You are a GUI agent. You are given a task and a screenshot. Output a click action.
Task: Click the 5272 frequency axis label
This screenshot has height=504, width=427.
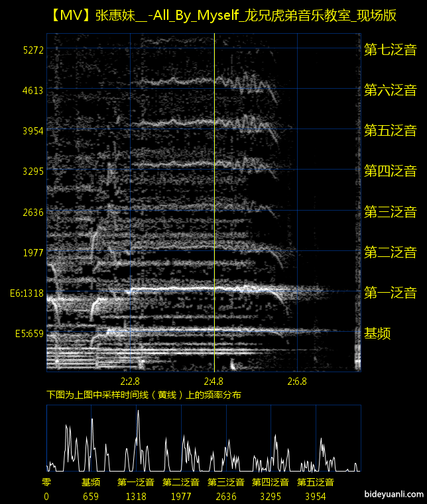(x=32, y=50)
